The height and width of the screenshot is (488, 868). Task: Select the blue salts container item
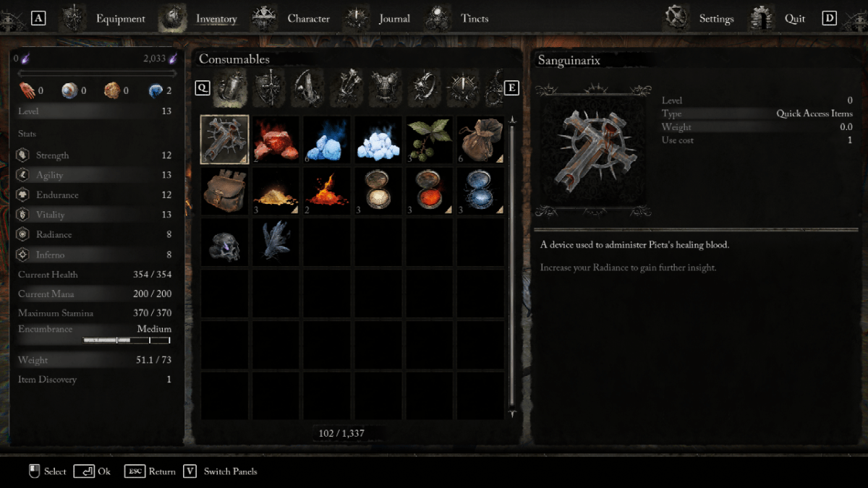click(481, 191)
